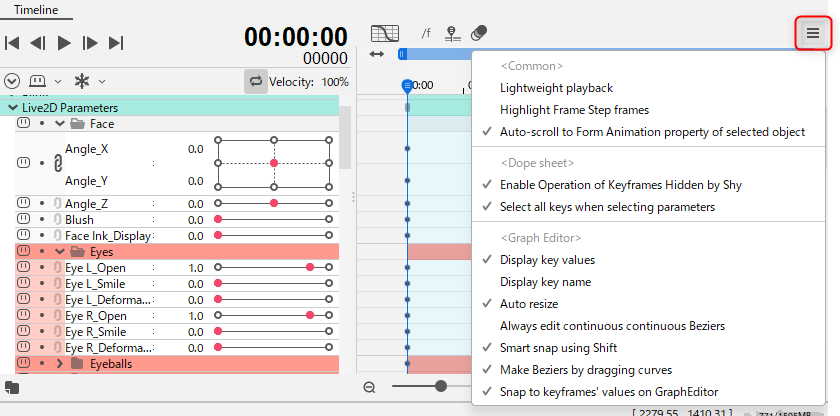
Task: Open the graph editor curve icon
Action: pyautogui.click(x=385, y=33)
